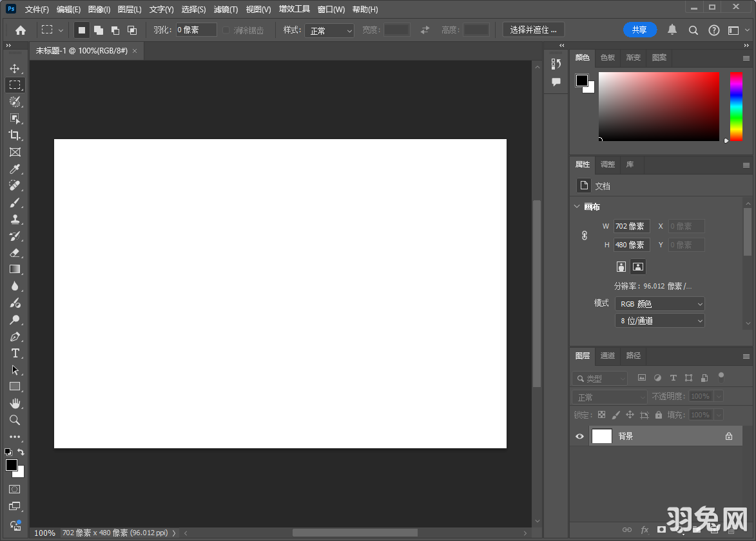Image resolution: width=756 pixels, height=541 pixels.
Task: Close the 未标题-1 document tab
Action: (x=135, y=51)
